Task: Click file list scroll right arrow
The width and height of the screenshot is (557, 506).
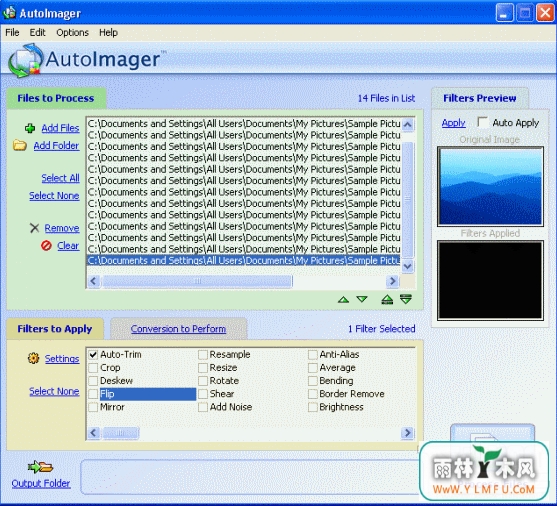Action: click(392, 281)
